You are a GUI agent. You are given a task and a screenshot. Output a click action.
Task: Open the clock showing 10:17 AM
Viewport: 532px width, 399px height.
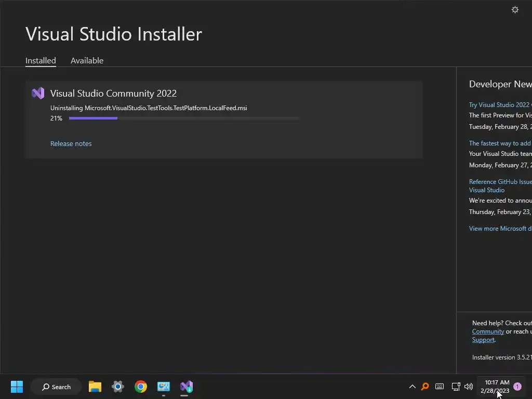click(495, 387)
